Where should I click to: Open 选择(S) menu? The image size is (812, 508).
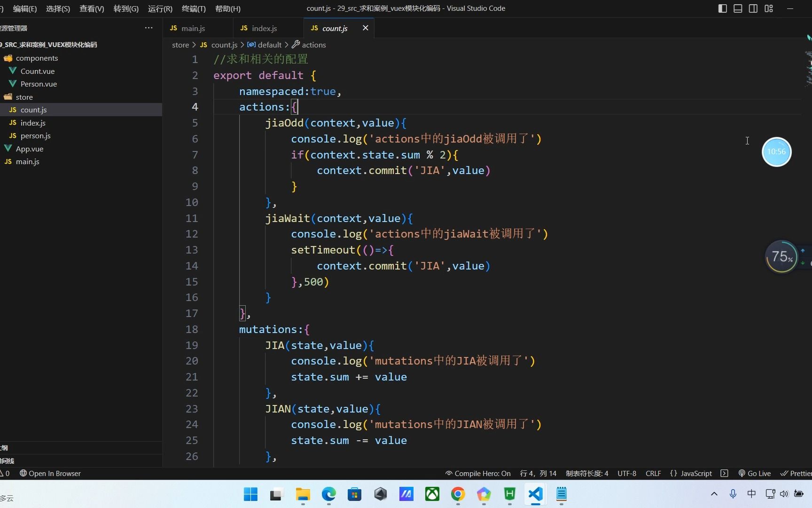(x=58, y=8)
